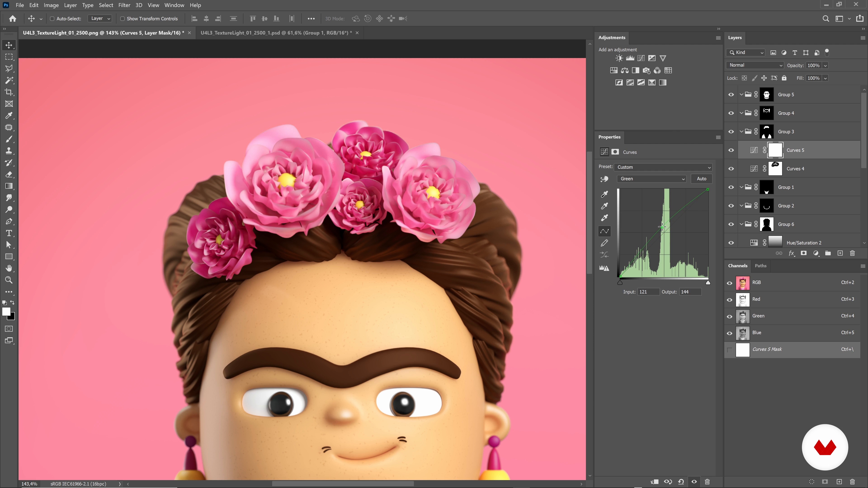Select the Rectangular Marquee tool
Viewport: 868px width, 488px height.
click(9, 57)
